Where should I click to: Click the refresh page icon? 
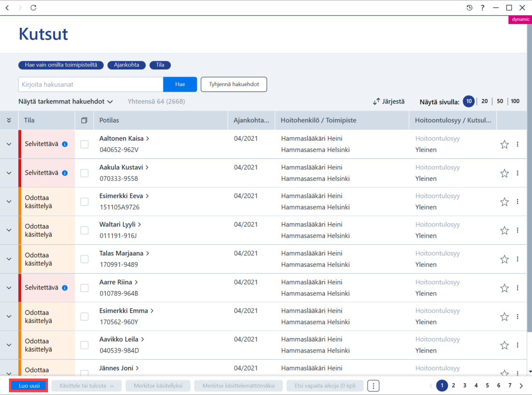[x=33, y=8]
